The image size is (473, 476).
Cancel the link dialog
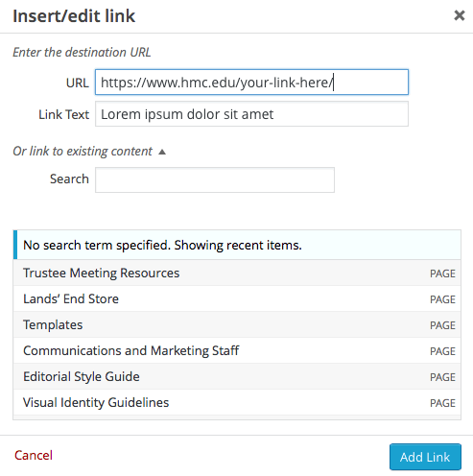pos(34,455)
